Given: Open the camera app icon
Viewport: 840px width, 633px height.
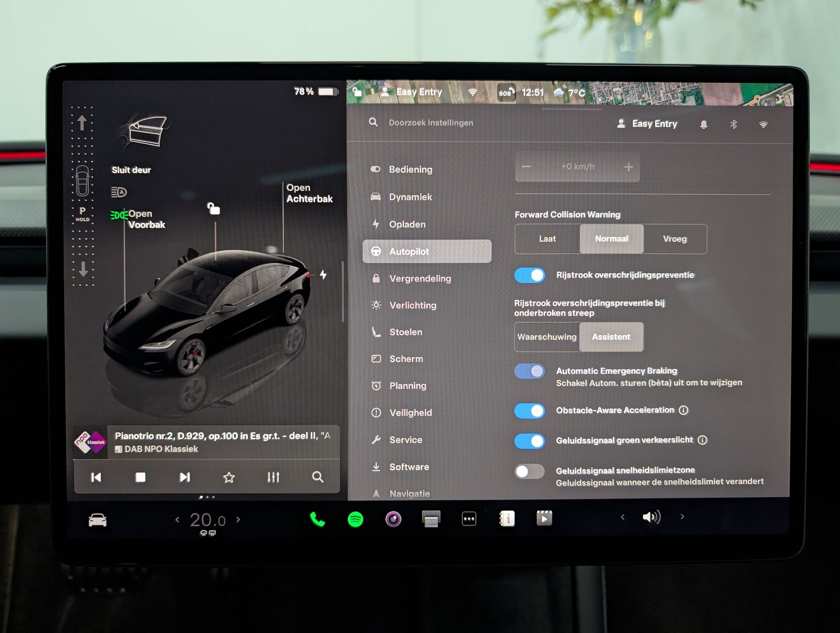Looking at the screenshot, I should 393,519.
